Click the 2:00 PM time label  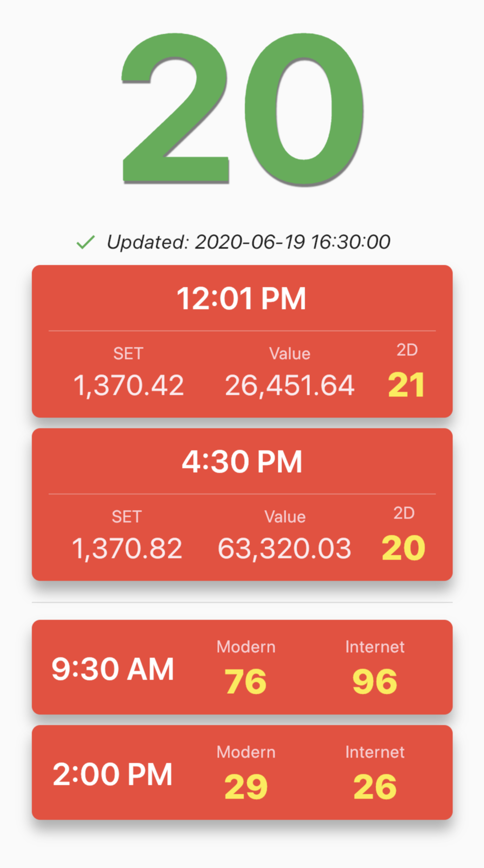(x=113, y=774)
